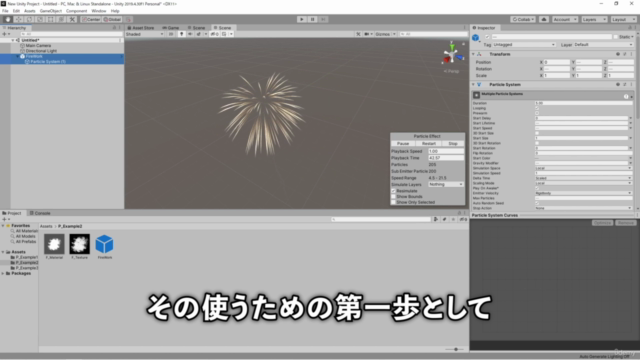Click the Step frame button

tap(323, 19)
